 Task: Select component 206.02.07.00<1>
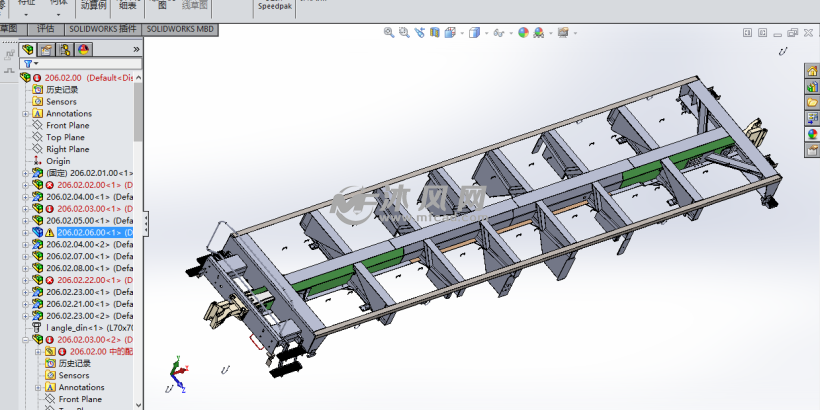89,256
